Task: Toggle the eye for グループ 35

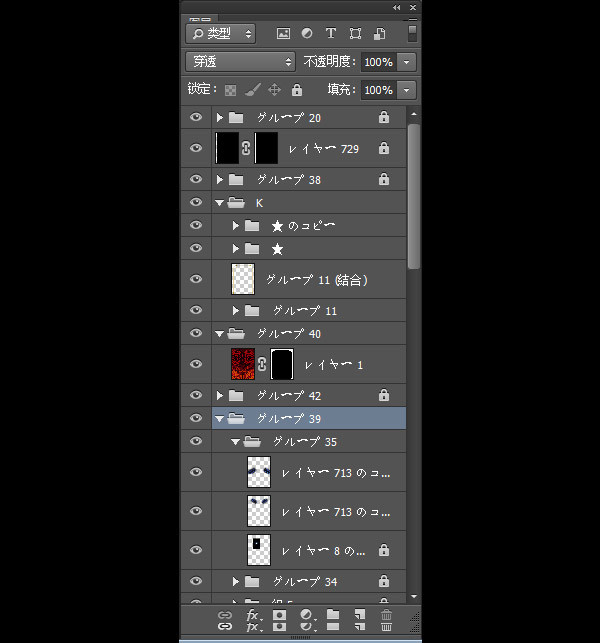Action: [196, 441]
